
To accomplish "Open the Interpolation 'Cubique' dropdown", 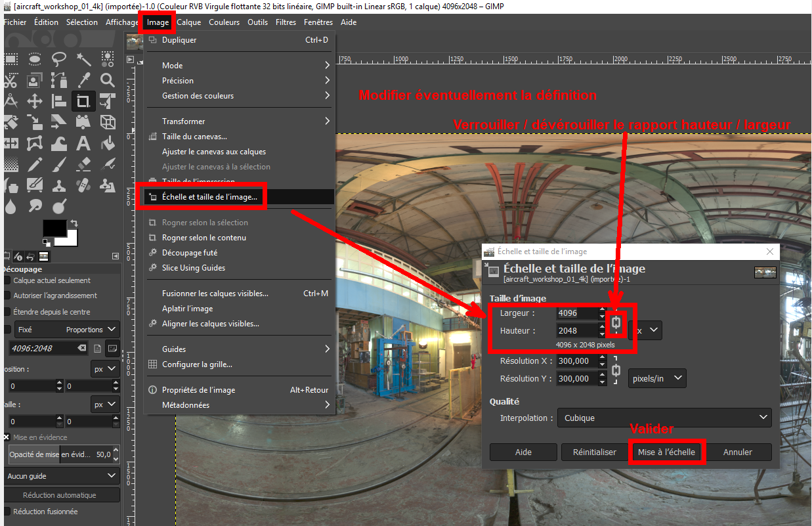I will 664,418.
